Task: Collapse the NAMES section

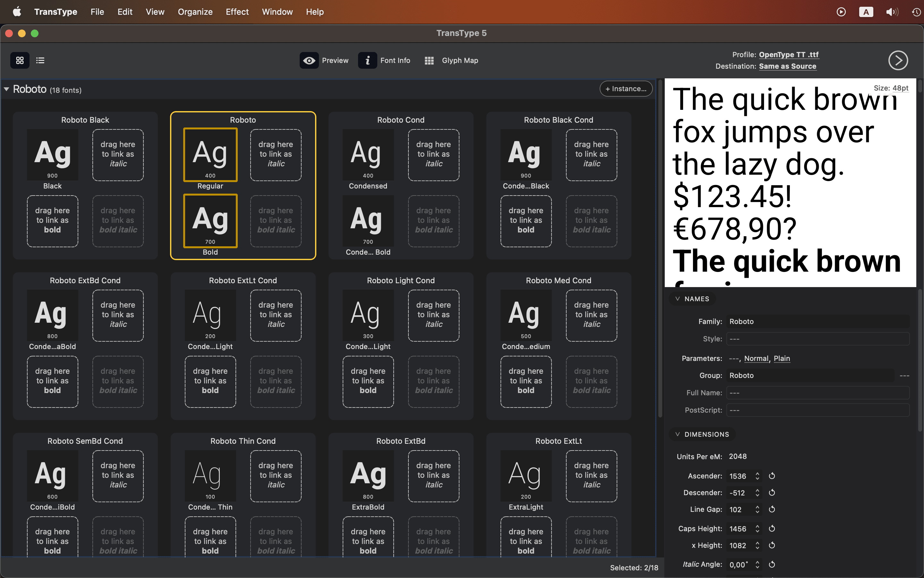Action: coord(678,299)
